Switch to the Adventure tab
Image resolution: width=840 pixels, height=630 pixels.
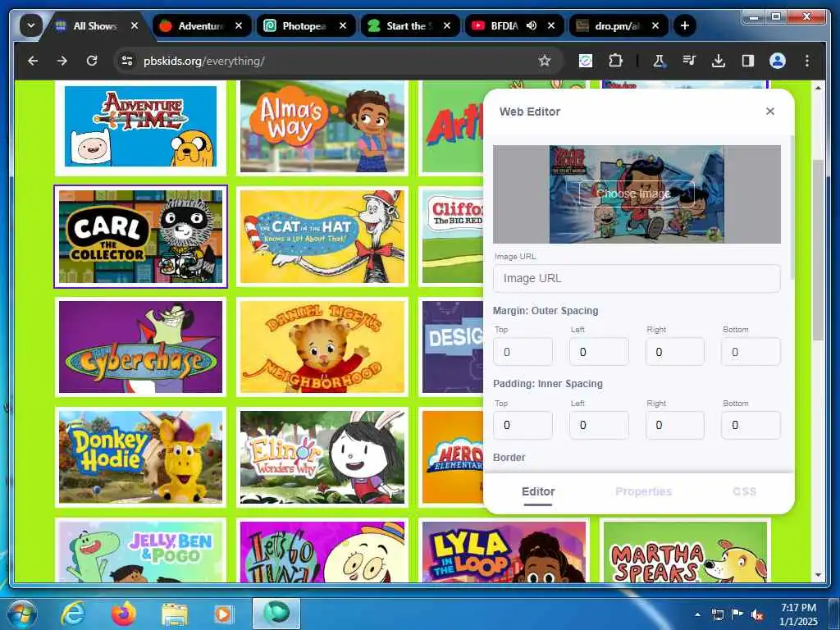pos(202,25)
